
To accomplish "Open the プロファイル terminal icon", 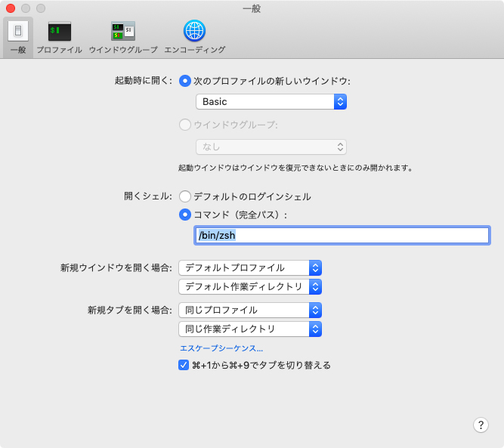I will click(60, 31).
